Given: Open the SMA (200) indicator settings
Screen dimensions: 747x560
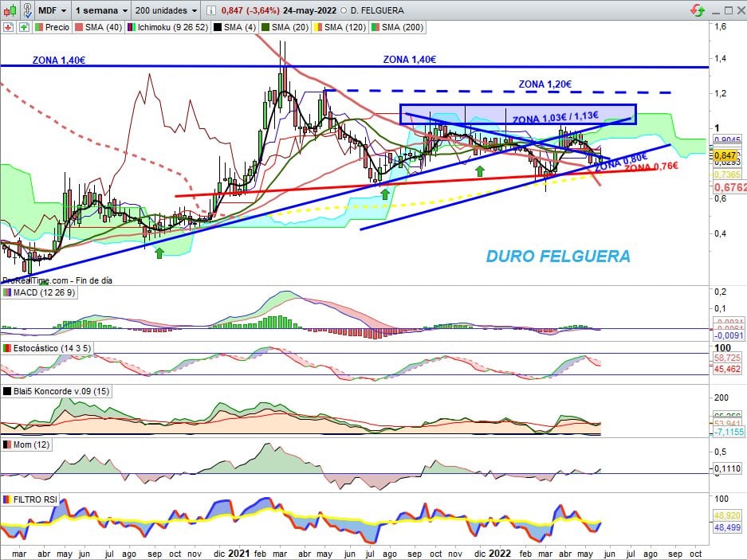Looking at the screenshot, I should [x=397, y=27].
